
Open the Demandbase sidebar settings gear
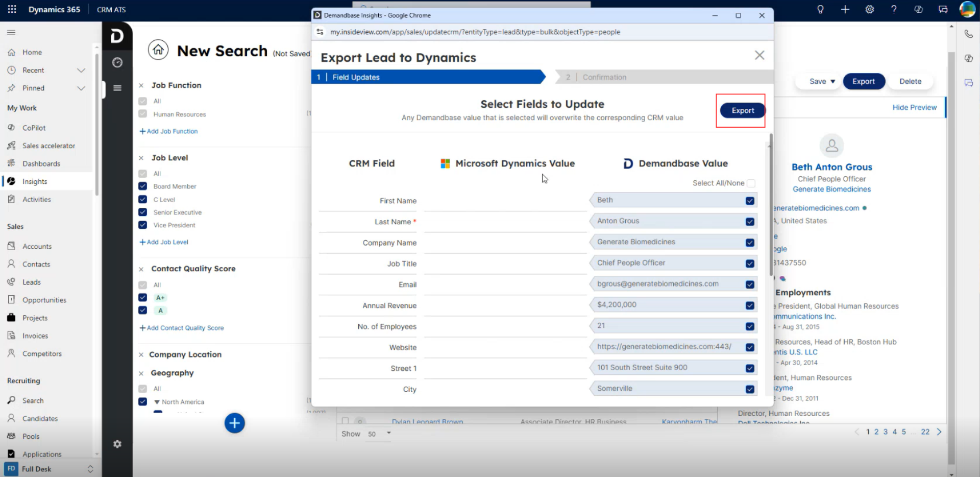[x=117, y=444]
